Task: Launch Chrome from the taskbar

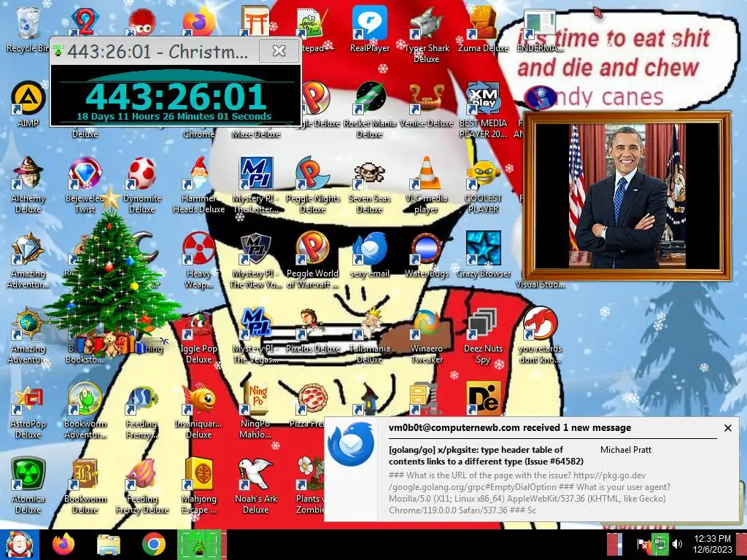Action: click(x=153, y=545)
